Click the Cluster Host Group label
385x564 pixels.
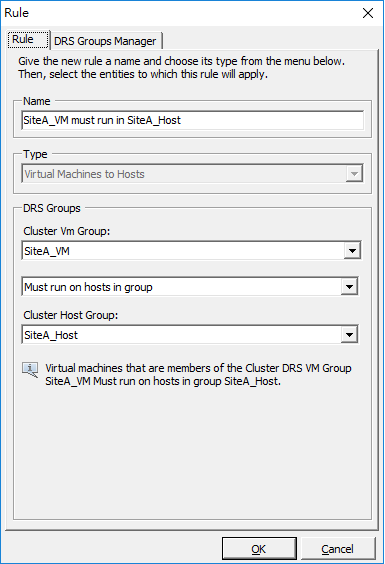(x=71, y=315)
